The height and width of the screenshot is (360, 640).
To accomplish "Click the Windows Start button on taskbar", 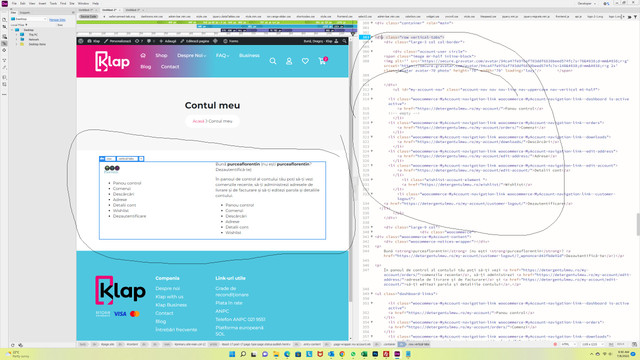I will pyautogui.click(x=232, y=354).
